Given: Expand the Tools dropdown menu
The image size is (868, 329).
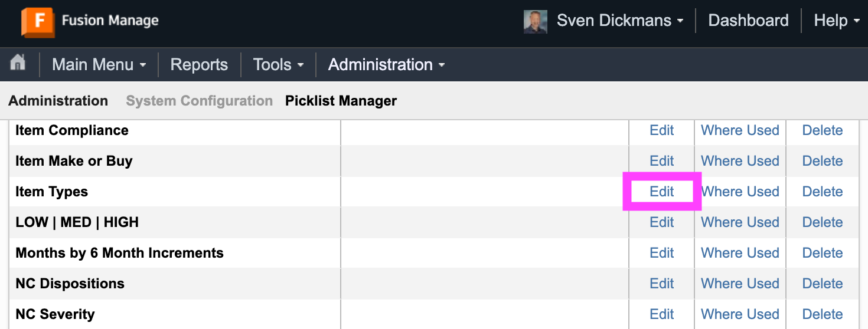Looking at the screenshot, I should (x=278, y=64).
